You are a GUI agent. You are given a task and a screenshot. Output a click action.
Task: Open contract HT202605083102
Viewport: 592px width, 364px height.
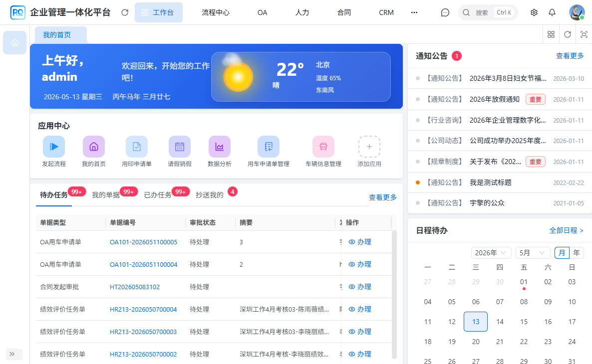[x=135, y=287]
